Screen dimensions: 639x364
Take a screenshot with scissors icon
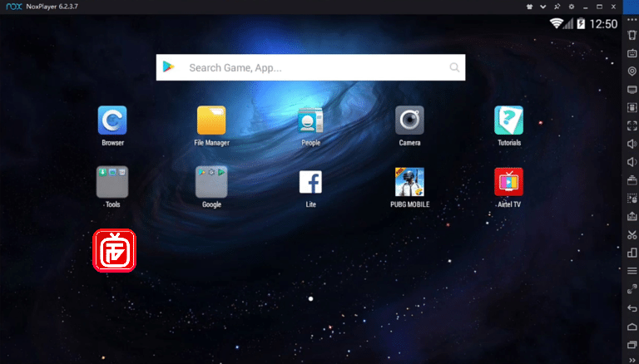coord(632,234)
